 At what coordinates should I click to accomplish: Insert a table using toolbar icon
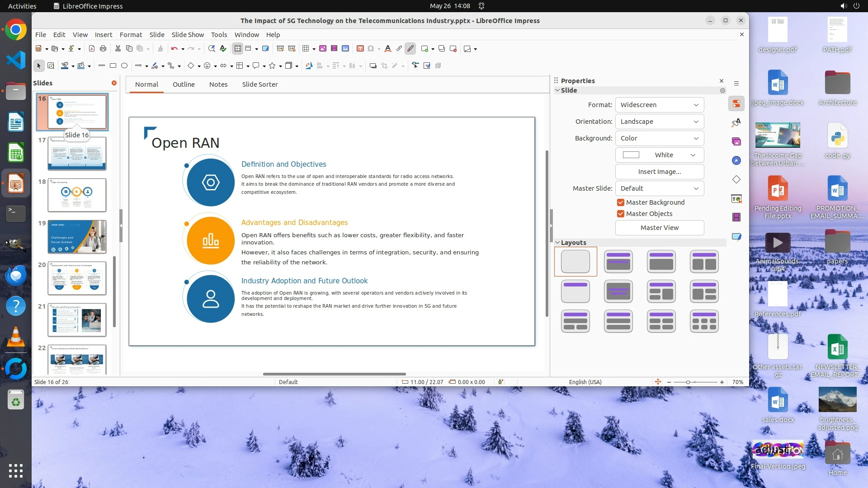pyautogui.click(x=306, y=49)
